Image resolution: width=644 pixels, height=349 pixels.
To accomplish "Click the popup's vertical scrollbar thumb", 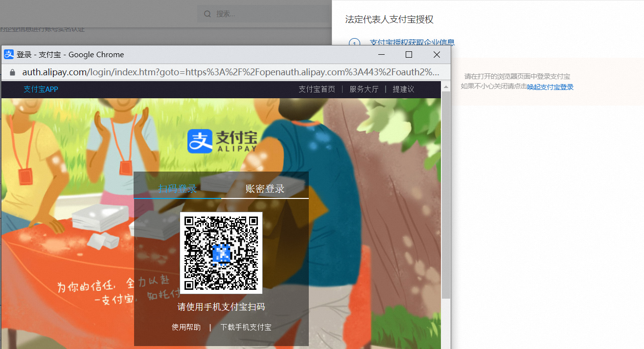I will coord(446,195).
